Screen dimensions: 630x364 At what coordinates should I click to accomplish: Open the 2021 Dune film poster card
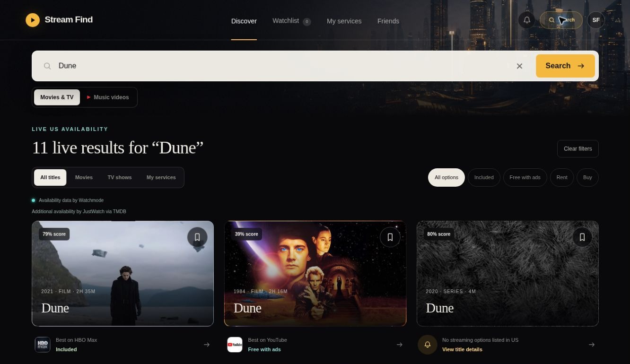click(x=123, y=274)
